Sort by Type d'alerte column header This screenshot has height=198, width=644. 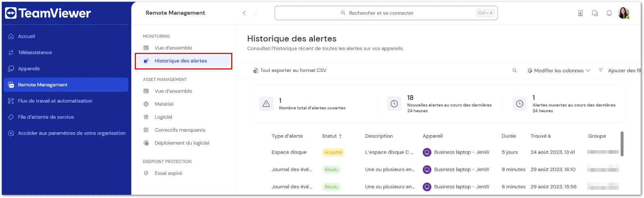287,136
